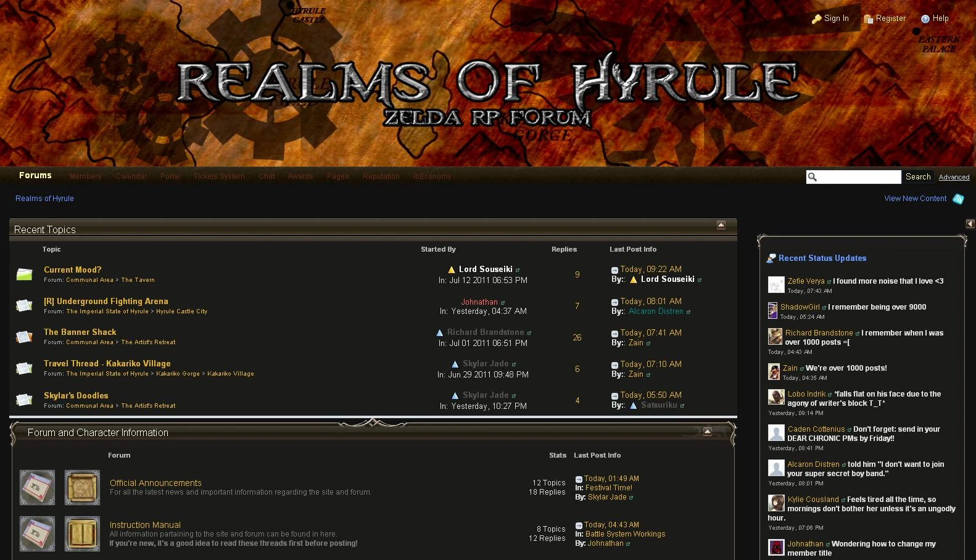This screenshot has width=976, height=560.
Task: Click the "12 Topics" stat for Official Announcements
Action: point(549,483)
